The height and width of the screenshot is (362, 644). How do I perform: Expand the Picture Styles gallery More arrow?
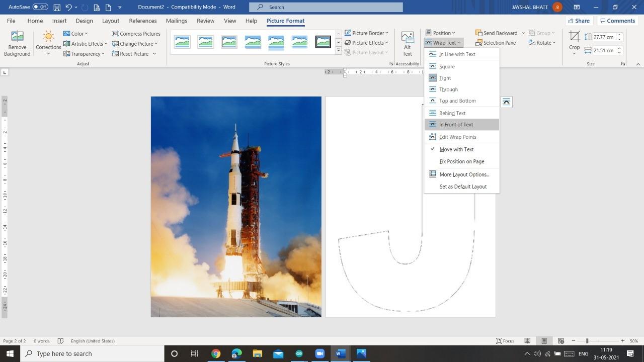338,51
